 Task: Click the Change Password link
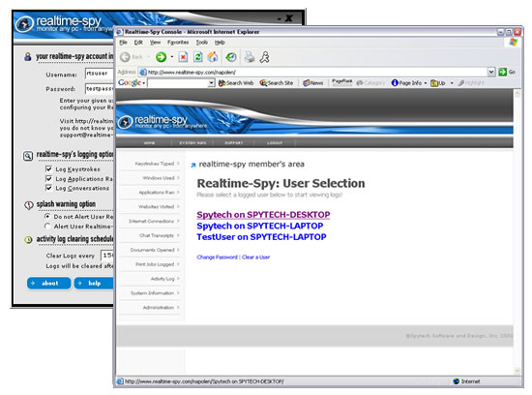(217, 258)
